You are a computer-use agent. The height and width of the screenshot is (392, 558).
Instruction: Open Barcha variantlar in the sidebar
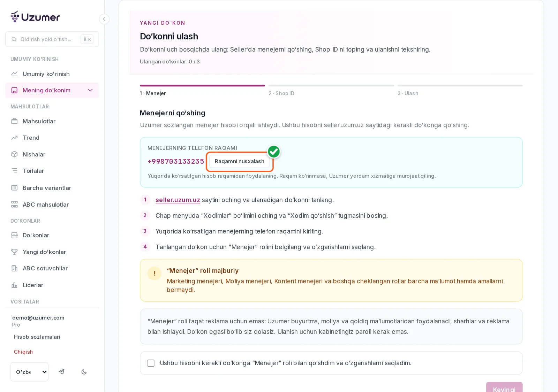[52, 188]
